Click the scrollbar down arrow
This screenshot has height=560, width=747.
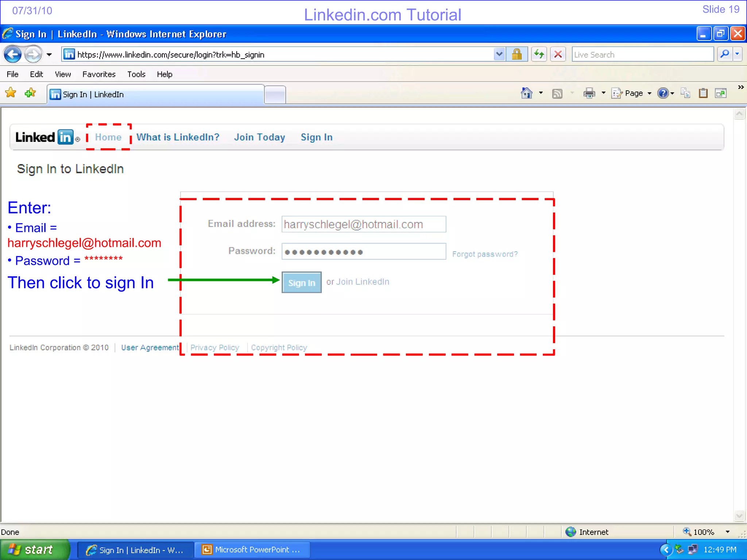739,516
